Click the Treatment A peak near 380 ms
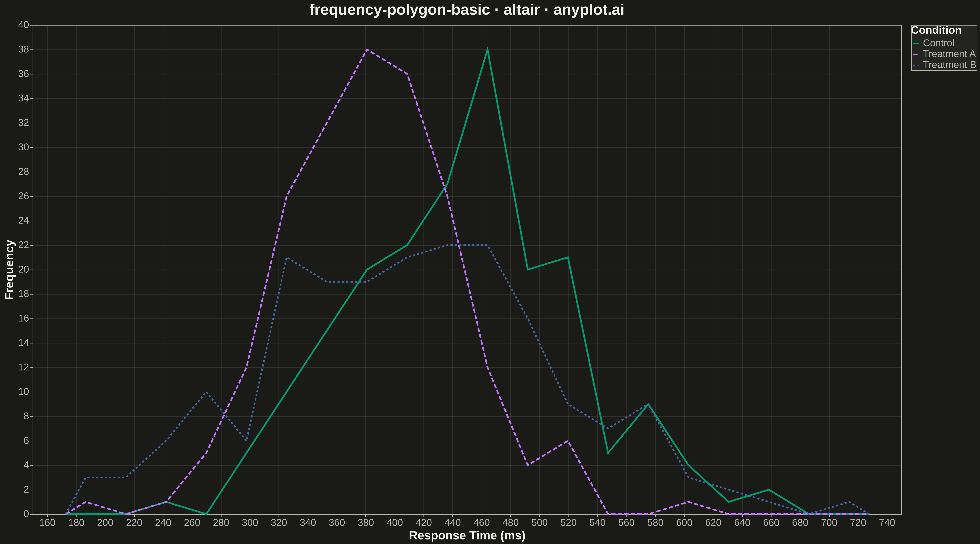This screenshot has height=544, width=980. pyautogui.click(x=366, y=49)
